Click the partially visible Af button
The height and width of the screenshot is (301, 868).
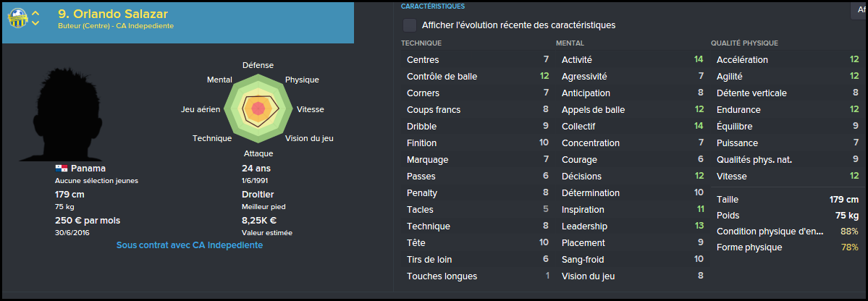pos(859,10)
